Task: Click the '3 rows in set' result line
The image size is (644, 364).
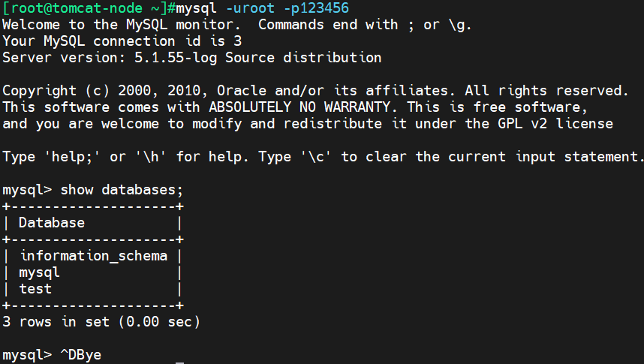Action: [x=101, y=322]
